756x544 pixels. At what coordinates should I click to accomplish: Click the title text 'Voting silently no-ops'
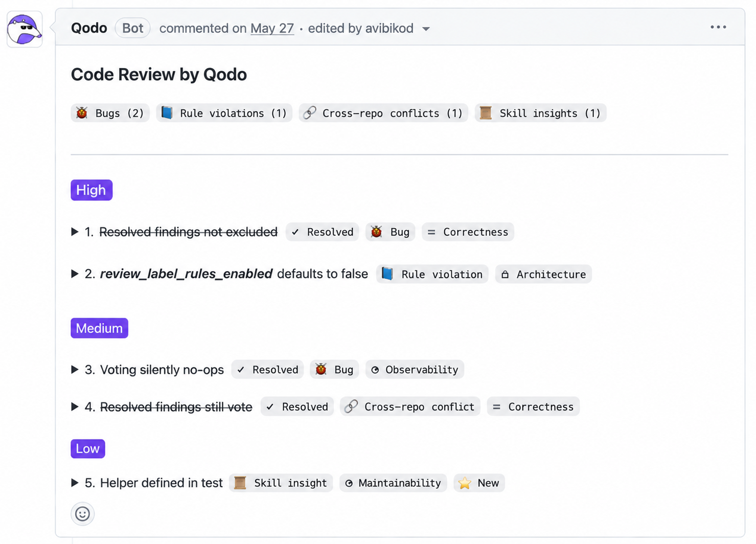[x=162, y=370]
